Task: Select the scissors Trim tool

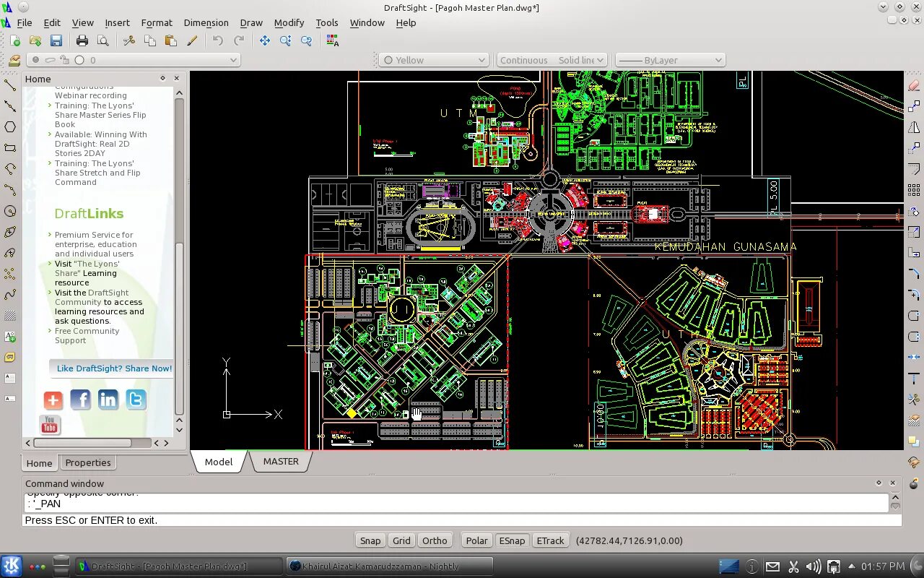Action: tap(914, 400)
